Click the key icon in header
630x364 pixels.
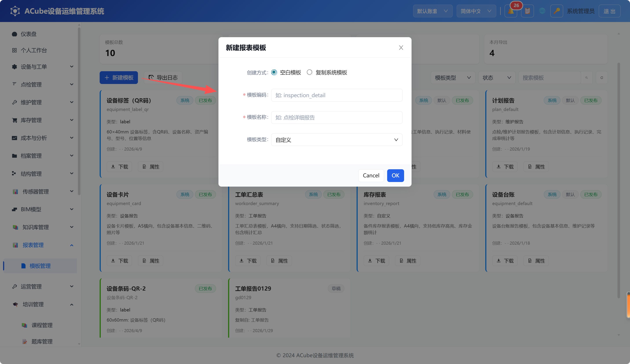click(x=557, y=11)
